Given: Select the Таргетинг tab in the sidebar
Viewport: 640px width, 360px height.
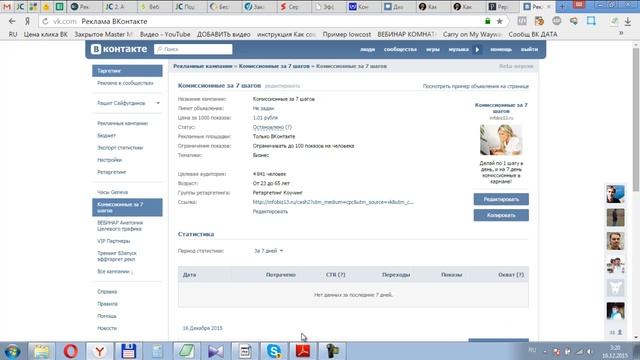Looking at the screenshot, I should click(x=127, y=71).
